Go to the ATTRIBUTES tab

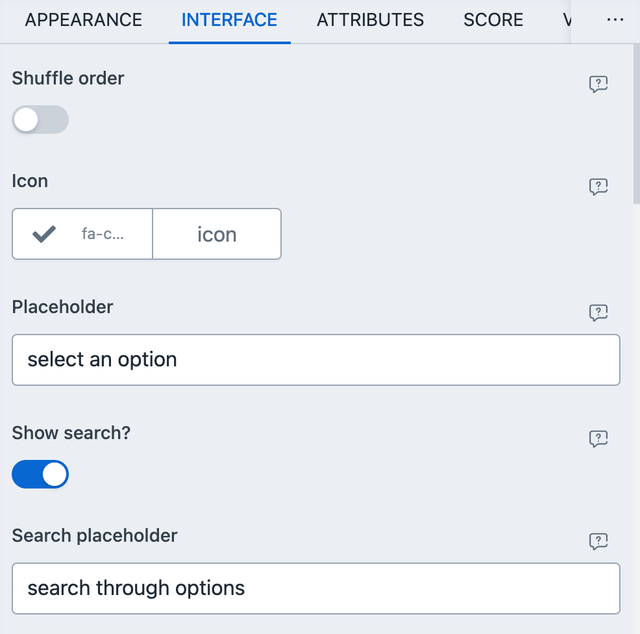tap(370, 20)
